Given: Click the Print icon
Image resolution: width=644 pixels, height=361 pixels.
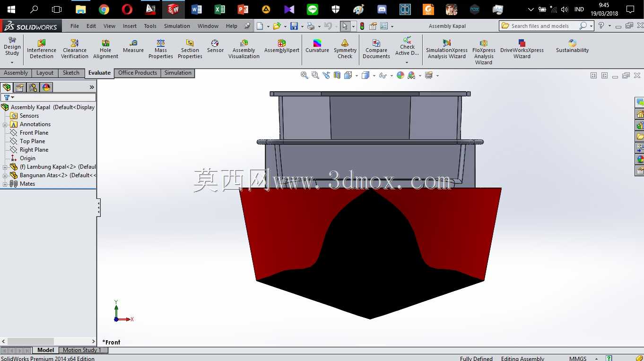Looking at the screenshot, I should click(x=311, y=26).
